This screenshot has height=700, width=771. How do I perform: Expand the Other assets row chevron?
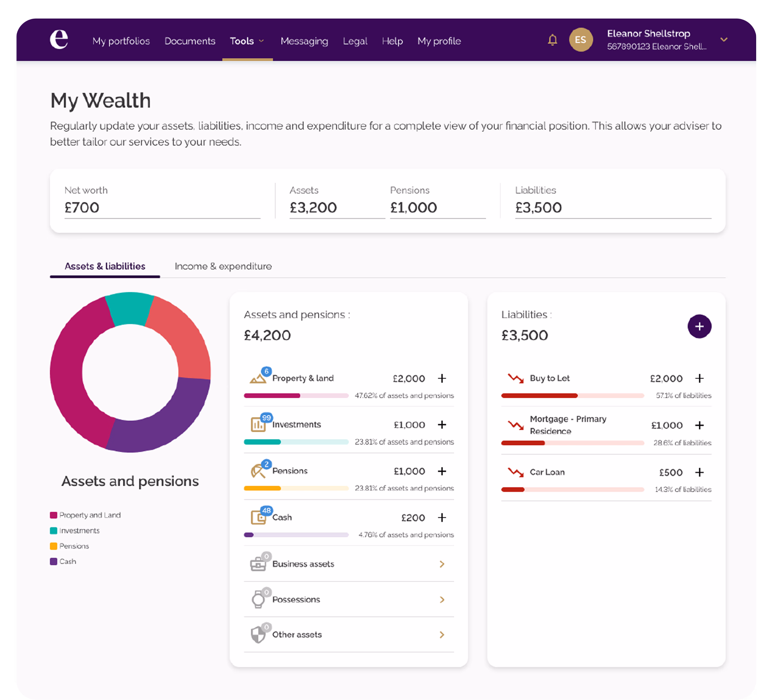click(442, 635)
